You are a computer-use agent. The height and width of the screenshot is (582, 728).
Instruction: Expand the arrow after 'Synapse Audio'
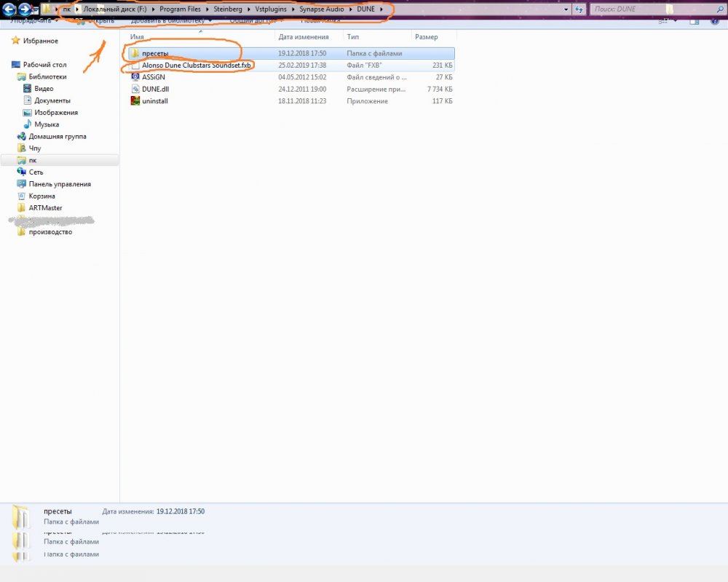(x=351, y=9)
